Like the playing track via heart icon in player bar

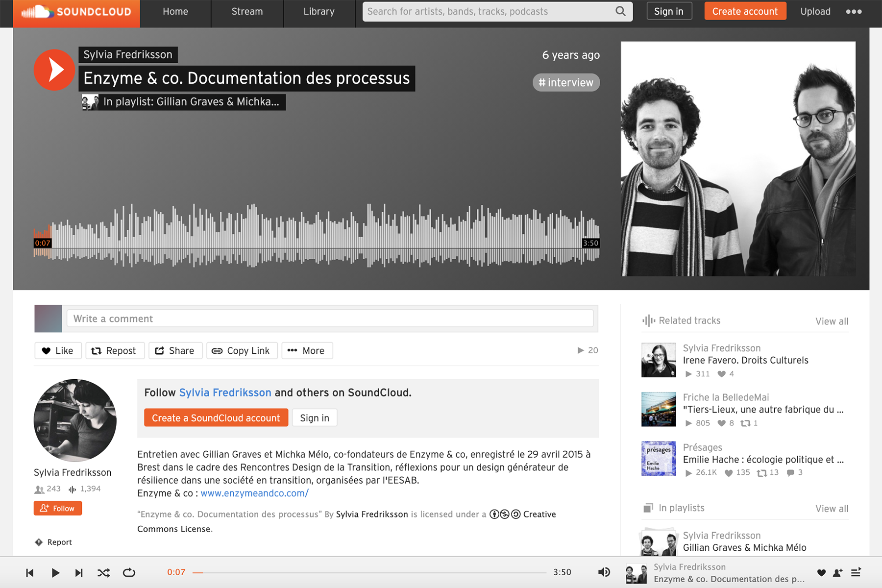point(822,572)
